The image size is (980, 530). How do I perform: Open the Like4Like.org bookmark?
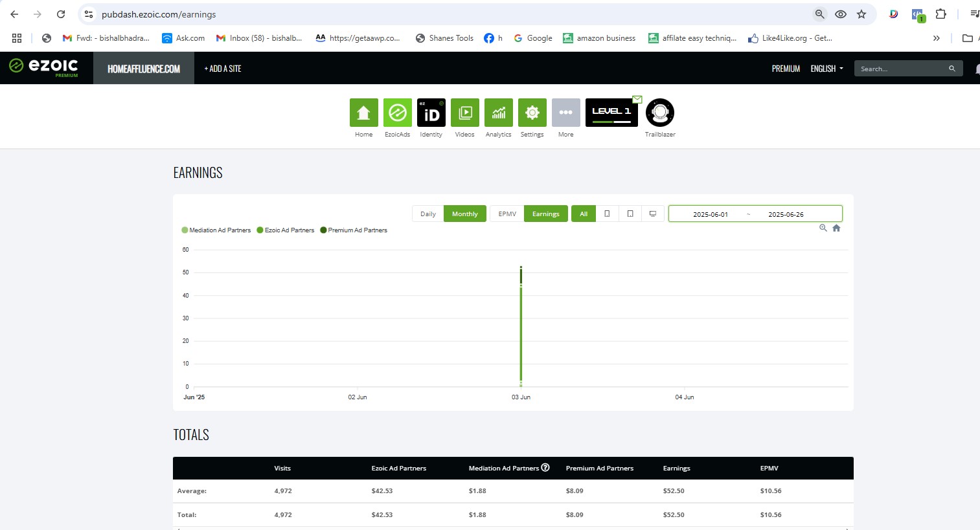click(x=790, y=38)
